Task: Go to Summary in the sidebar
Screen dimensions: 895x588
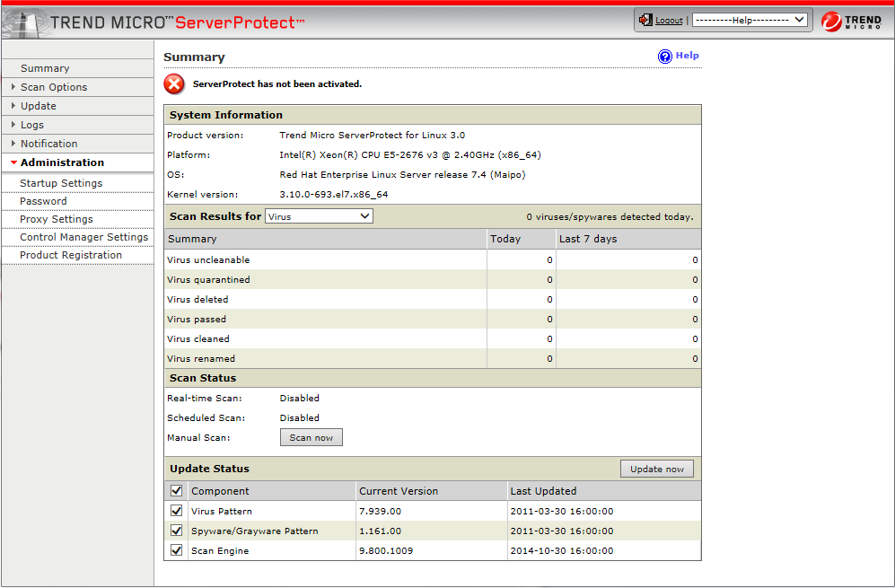Action: [x=45, y=68]
